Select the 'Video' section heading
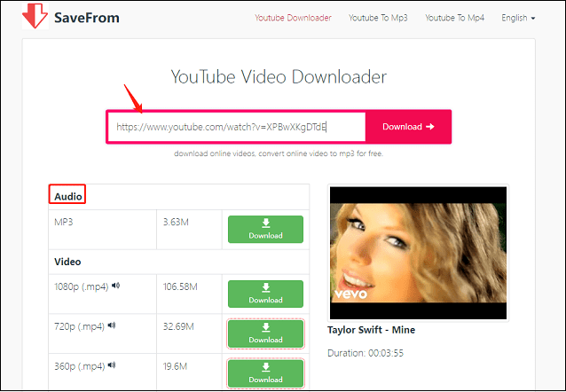The height and width of the screenshot is (392, 566). (x=67, y=262)
